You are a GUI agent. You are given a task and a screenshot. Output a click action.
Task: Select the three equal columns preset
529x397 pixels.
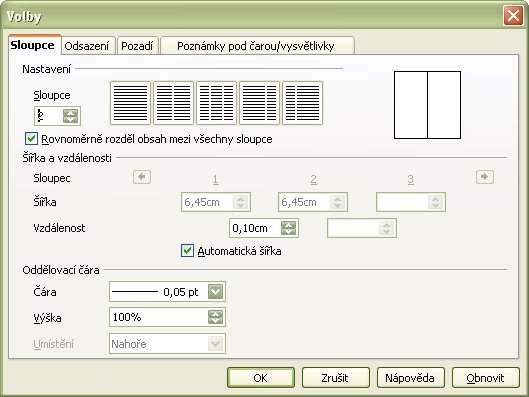[x=216, y=103]
